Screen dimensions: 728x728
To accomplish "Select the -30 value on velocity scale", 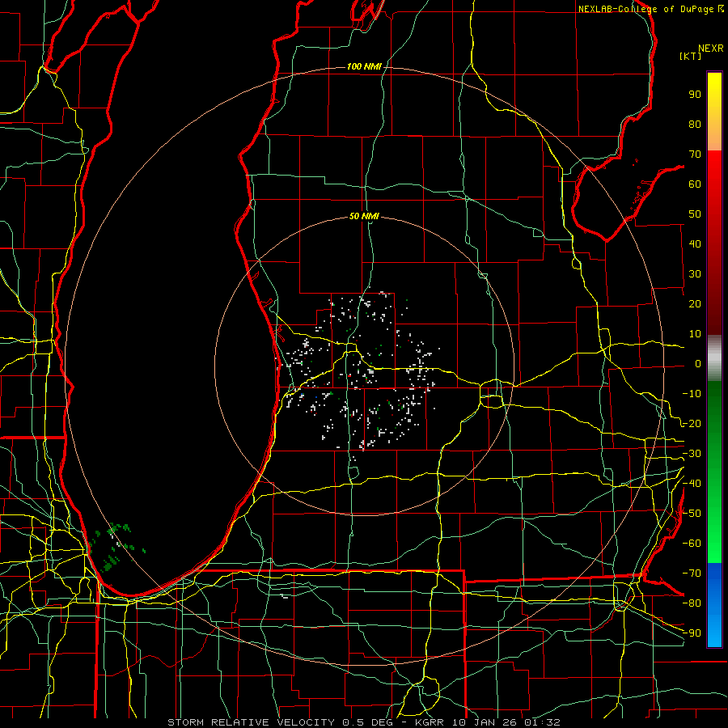I will point(692,454).
